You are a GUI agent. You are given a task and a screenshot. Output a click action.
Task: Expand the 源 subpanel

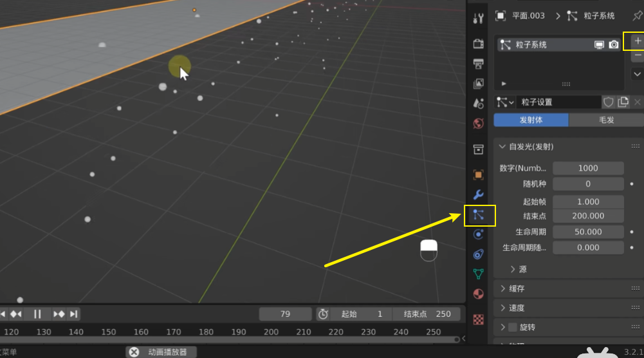[x=513, y=269]
